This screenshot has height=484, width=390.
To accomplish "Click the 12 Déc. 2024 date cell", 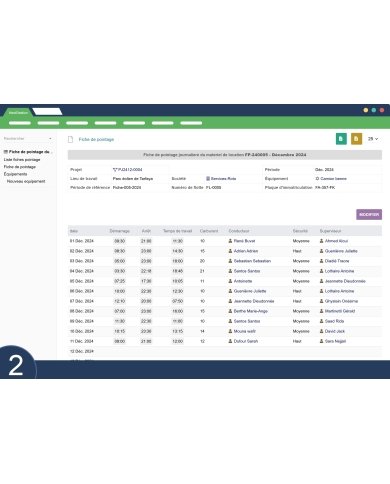I will (x=82, y=351).
